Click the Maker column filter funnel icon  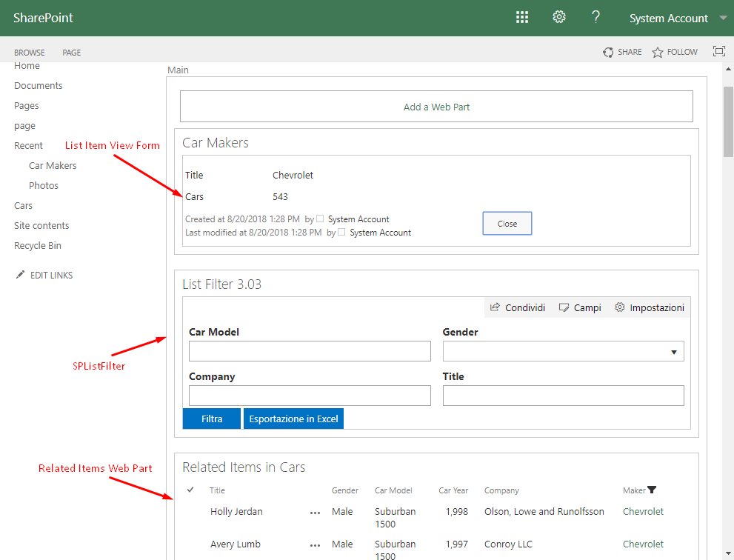click(652, 490)
